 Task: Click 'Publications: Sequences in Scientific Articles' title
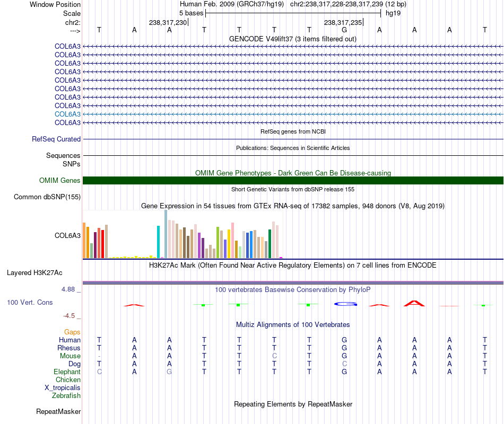[x=293, y=148]
